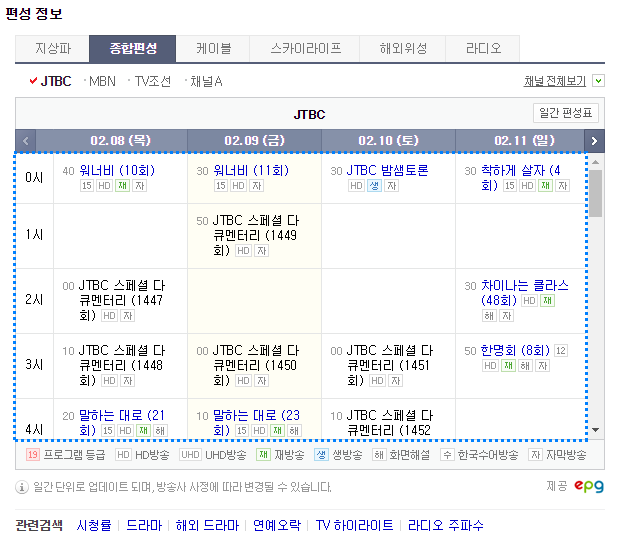Open related search 드라마

point(144,525)
